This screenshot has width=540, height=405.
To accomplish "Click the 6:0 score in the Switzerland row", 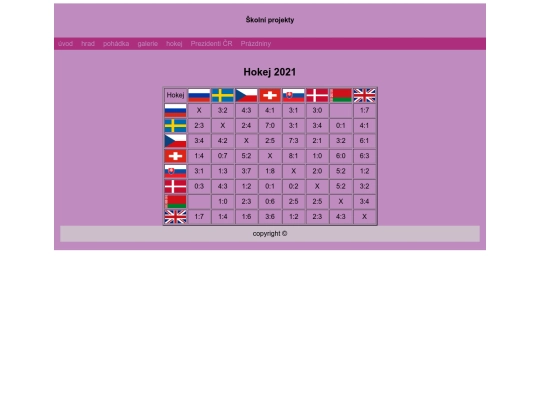I will 341,156.
